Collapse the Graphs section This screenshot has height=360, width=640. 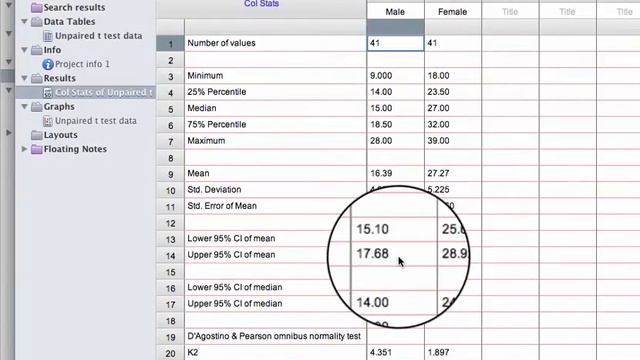(x=24, y=107)
